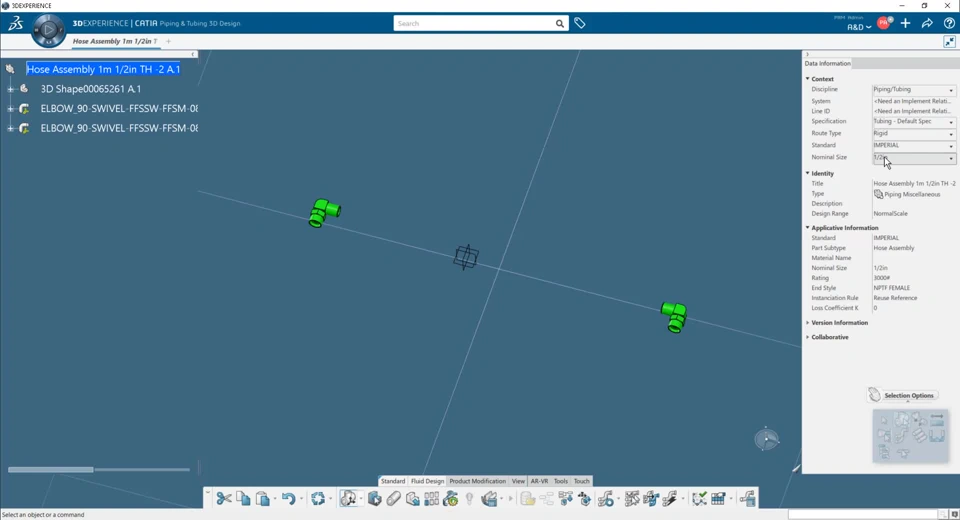Expand the Version Information section
Screen dimensions: 960x520
coord(808,322)
